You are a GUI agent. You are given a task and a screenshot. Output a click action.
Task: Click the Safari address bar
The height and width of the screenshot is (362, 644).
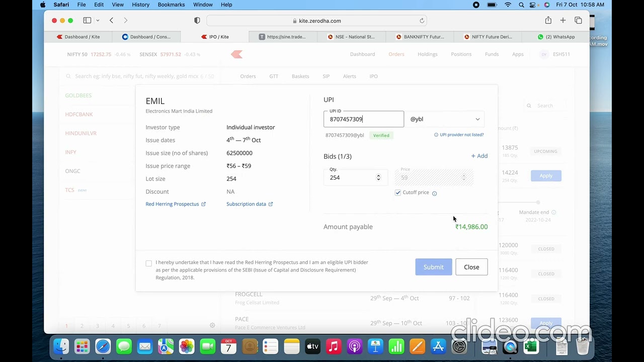click(x=317, y=21)
